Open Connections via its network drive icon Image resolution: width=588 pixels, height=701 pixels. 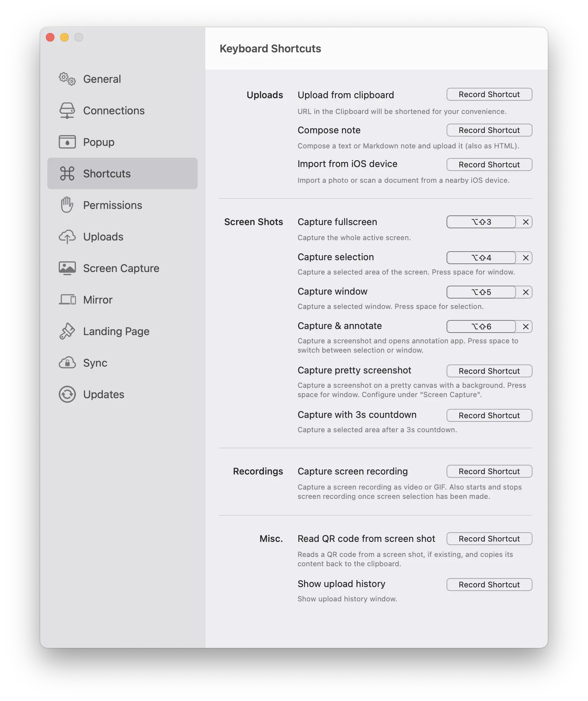(x=67, y=110)
